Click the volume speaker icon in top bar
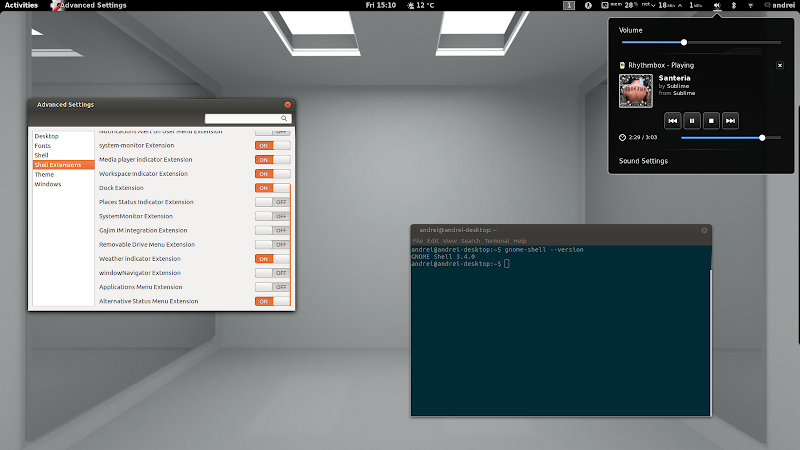 click(716, 6)
